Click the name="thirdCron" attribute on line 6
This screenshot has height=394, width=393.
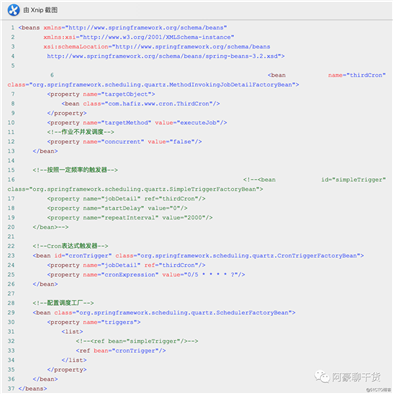tap(357, 75)
